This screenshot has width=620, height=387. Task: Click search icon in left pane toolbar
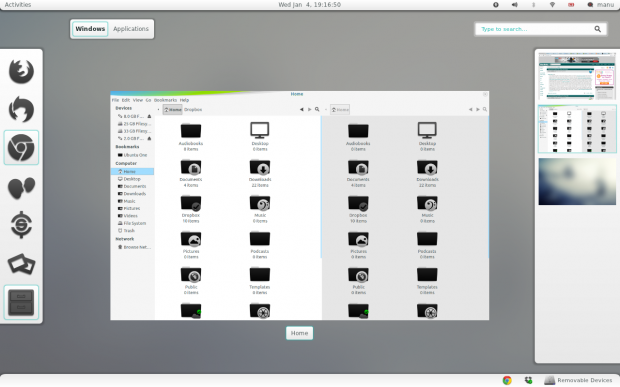(317, 109)
